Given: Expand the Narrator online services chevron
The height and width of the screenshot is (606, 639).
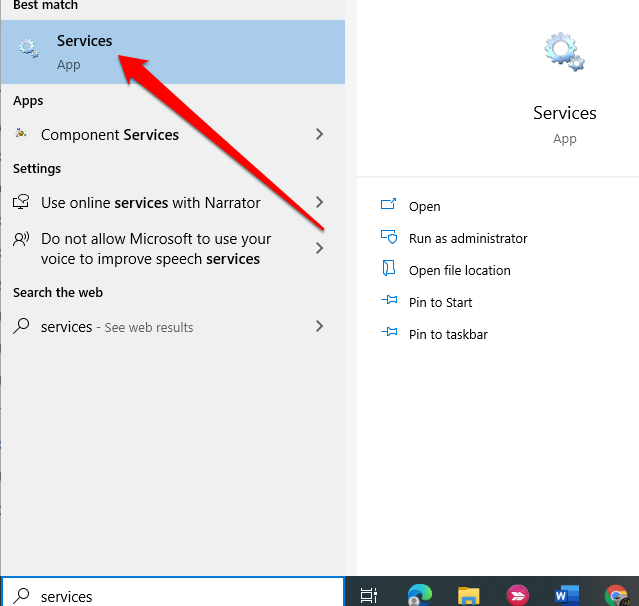Looking at the screenshot, I should [319, 202].
